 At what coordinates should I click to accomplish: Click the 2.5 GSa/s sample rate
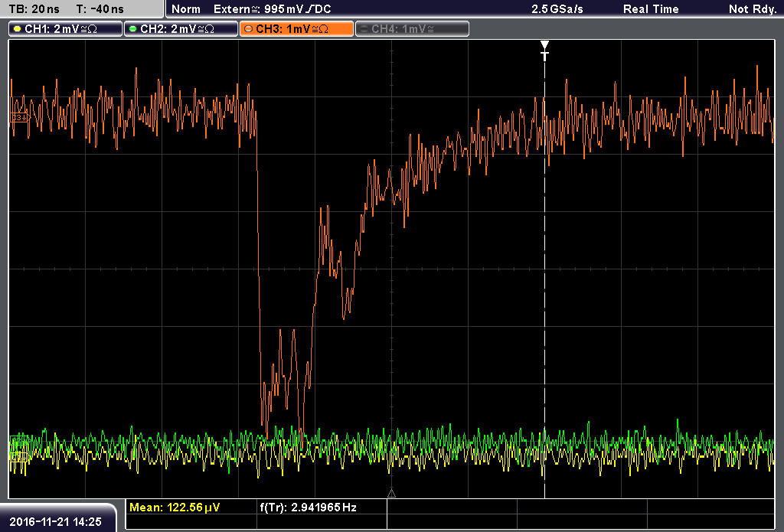tap(557, 9)
